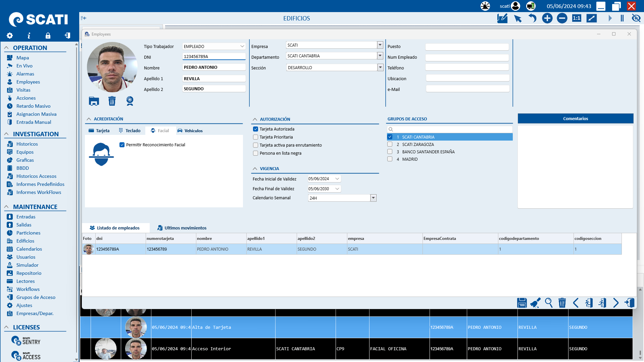Image resolution: width=644 pixels, height=362 pixels.
Task: Open Fecha Final de Validez date picker
Action: click(337, 189)
